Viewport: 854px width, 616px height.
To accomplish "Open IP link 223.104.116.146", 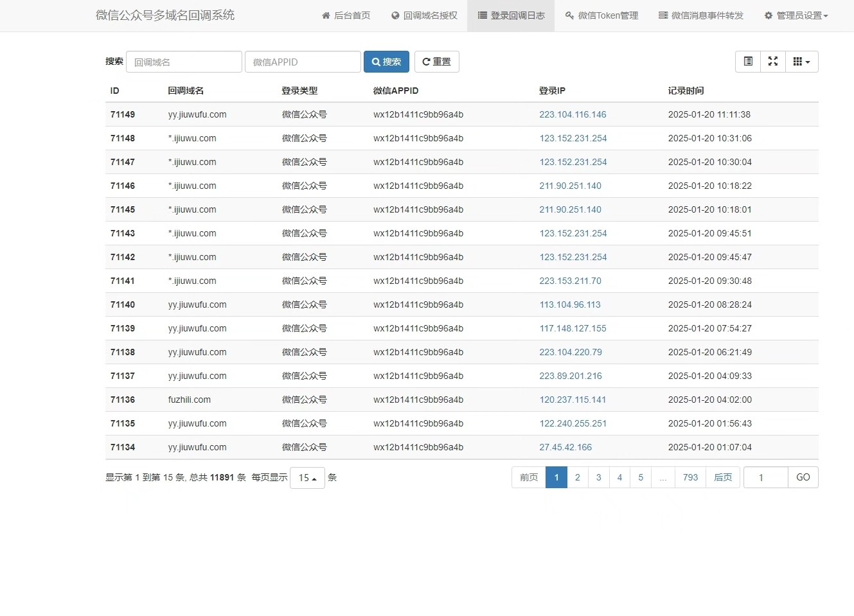I will 573,114.
